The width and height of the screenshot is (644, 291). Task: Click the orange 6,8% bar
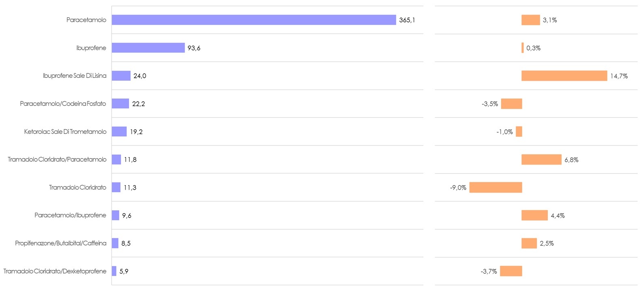click(x=541, y=160)
